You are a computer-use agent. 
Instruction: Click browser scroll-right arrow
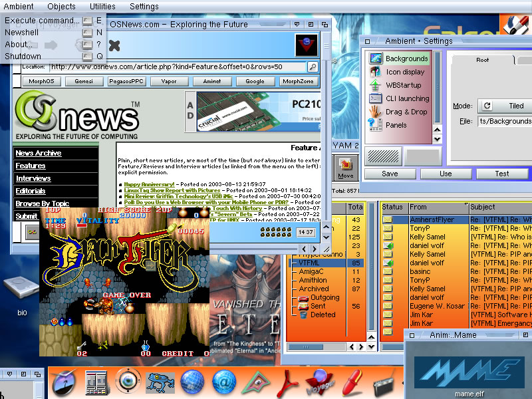point(314,249)
